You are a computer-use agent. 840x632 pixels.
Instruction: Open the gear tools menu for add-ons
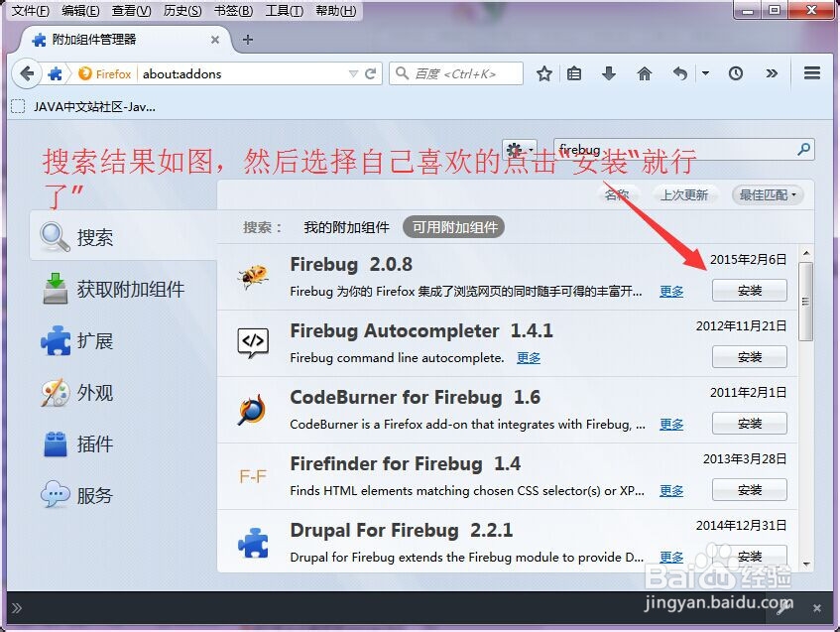519,149
